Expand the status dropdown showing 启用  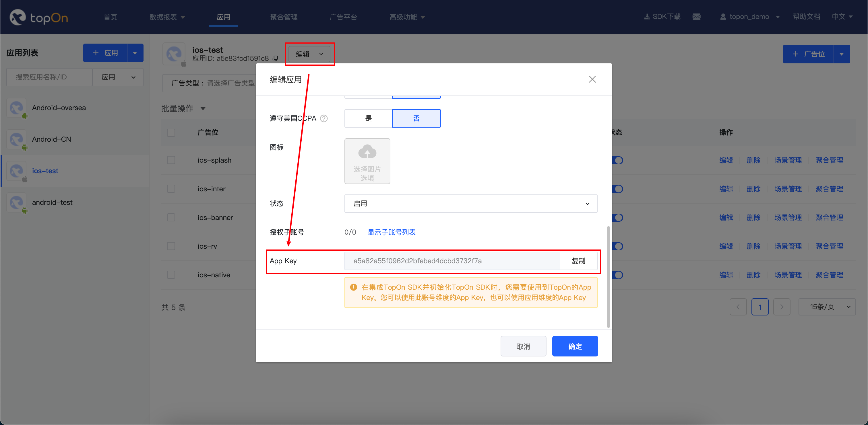point(470,203)
